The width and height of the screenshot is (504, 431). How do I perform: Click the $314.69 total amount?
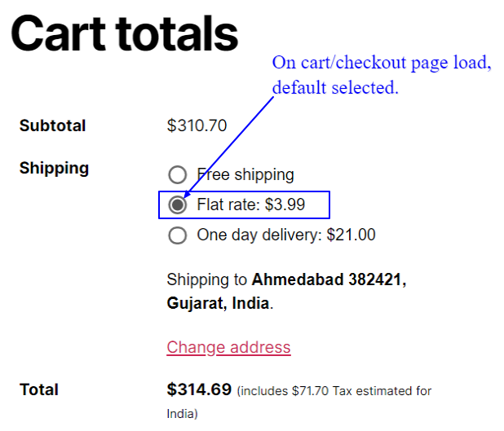pyautogui.click(x=199, y=389)
